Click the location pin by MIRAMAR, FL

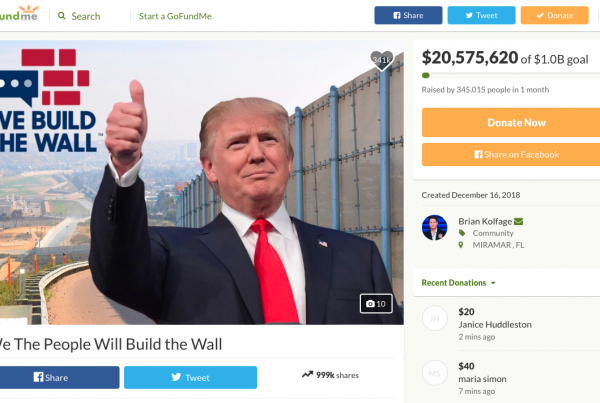pyautogui.click(x=461, y=245)
